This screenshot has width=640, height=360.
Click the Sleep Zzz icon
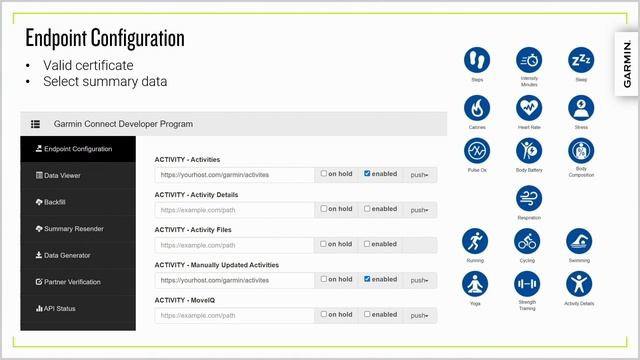581,60
